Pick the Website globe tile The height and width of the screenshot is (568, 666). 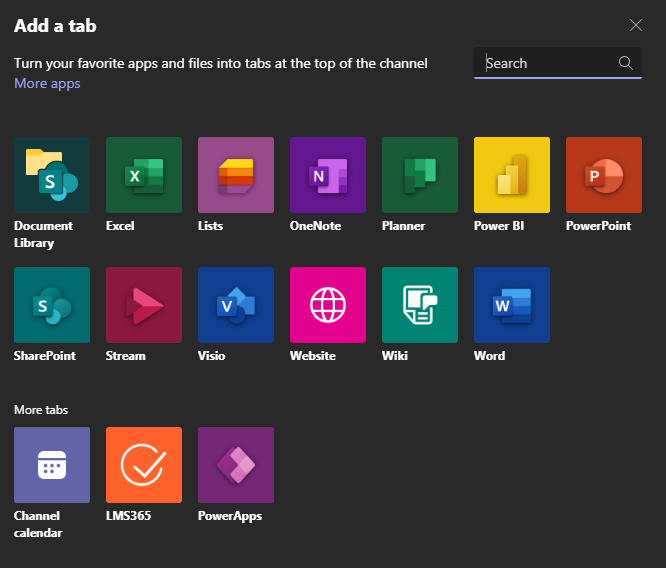point(328,305)
